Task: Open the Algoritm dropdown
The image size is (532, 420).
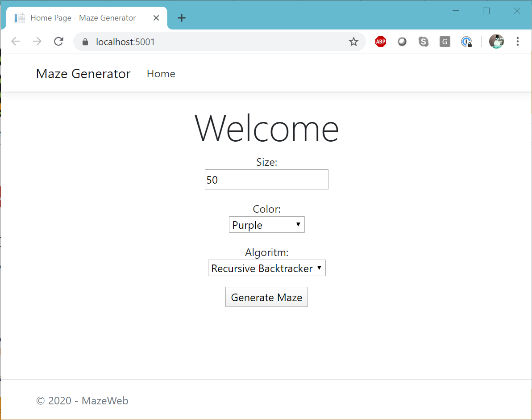Action: (266, 268)
